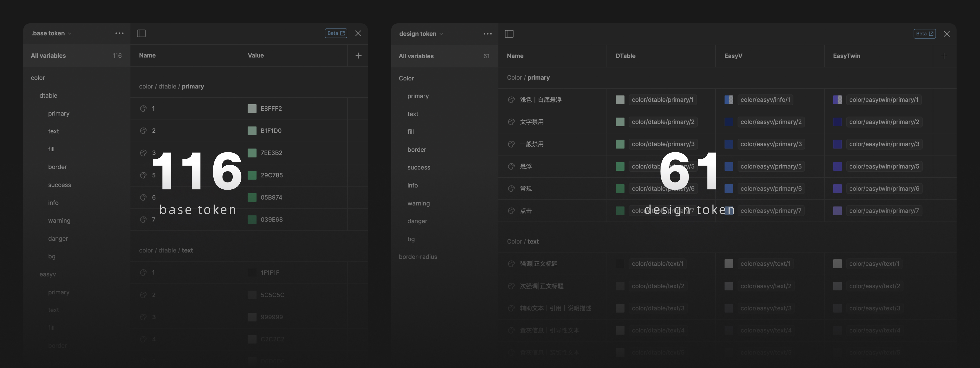Click the E8FFF2 color swatch
Screen dimensions: 980x368
click(252, 109)
